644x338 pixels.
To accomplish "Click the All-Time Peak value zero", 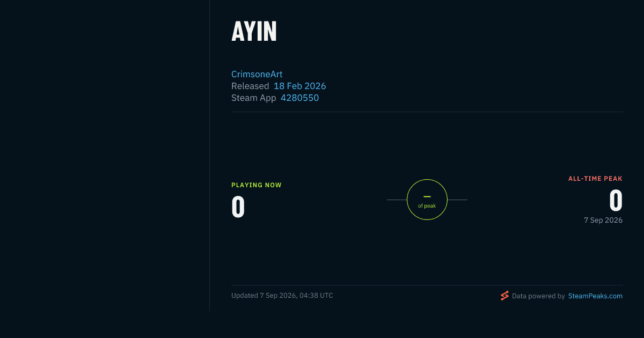I will pyautogui.click(x=616, y=201).
